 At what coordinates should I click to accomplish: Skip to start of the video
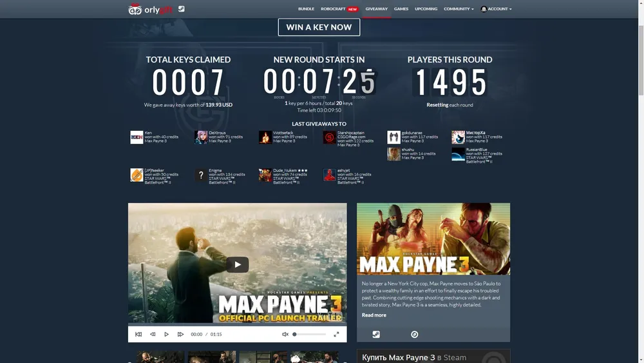(x=138, y=335)
